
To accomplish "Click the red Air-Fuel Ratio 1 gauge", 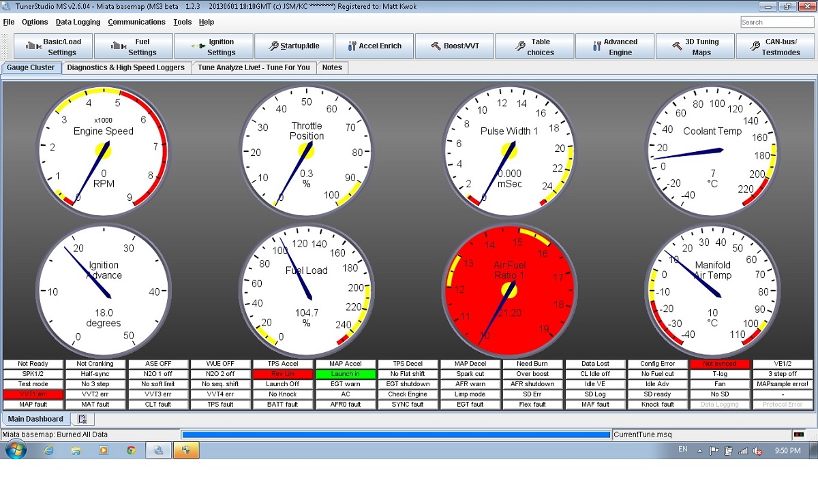I will 509,289.
